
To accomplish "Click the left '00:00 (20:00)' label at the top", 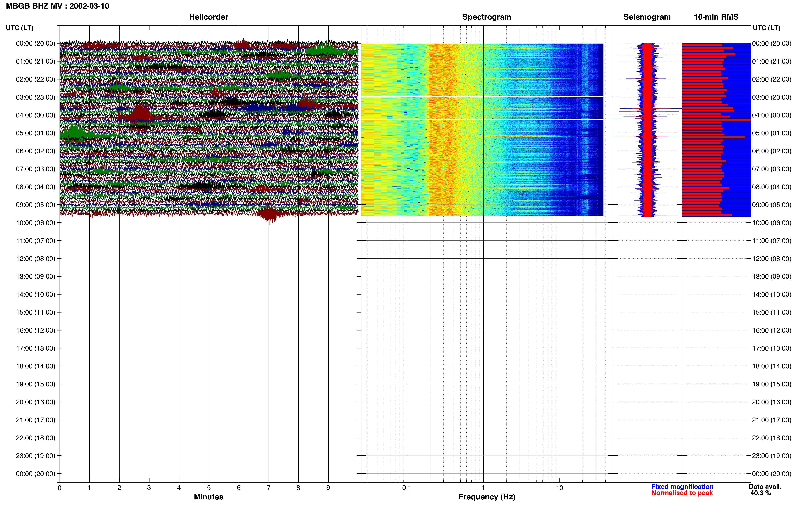I will [x=36, y=43].
